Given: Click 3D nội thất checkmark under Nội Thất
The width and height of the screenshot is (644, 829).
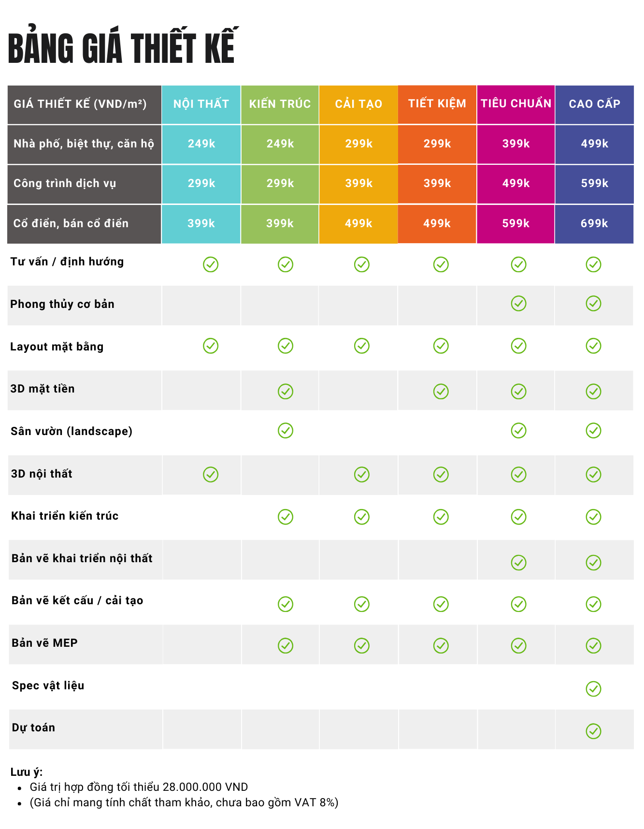Looking at the screenshot, I should [211, 474].
